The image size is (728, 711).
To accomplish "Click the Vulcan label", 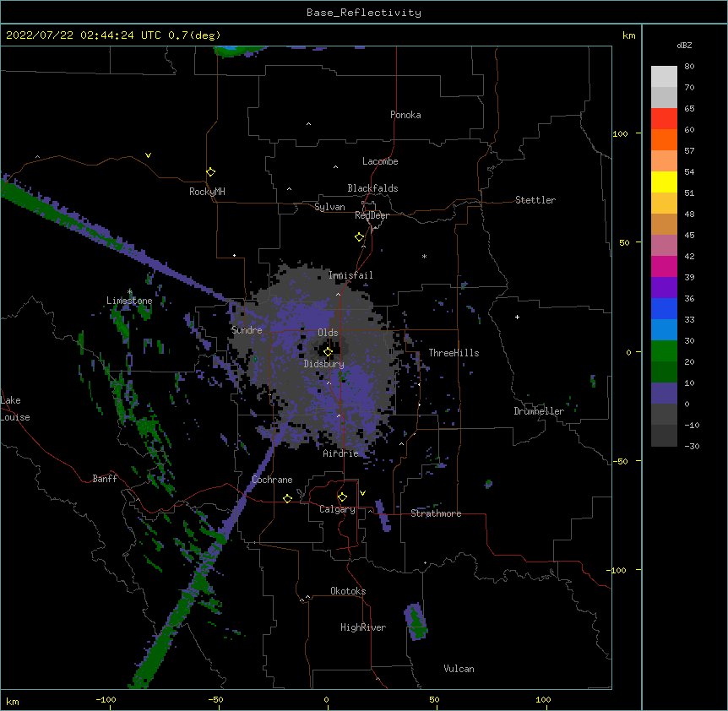I will point(459,669).
